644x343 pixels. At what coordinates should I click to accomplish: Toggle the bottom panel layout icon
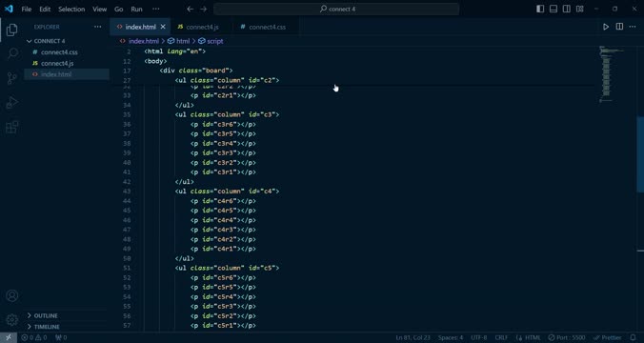pyautogui.click(x=553, y=9)
